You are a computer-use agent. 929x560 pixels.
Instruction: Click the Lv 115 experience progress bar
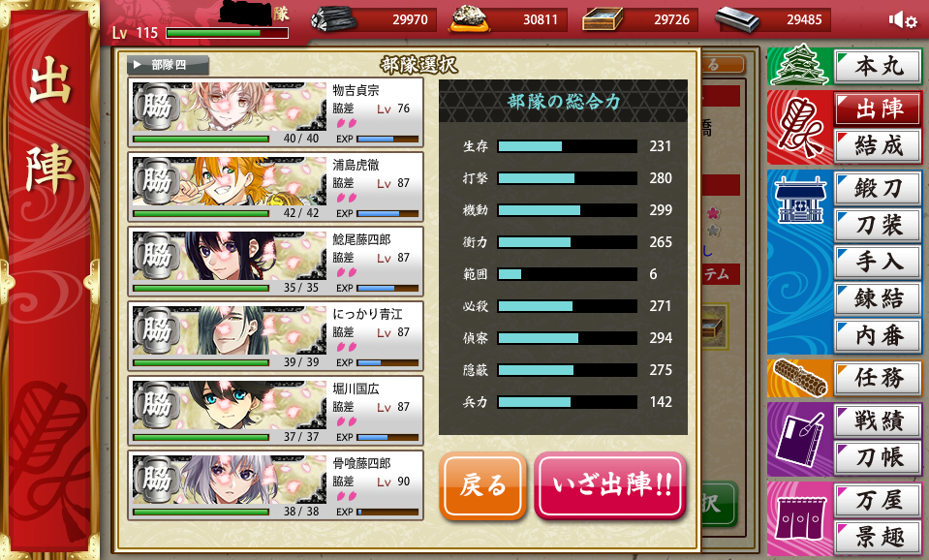pyautogui.click(x=227, y=33)
